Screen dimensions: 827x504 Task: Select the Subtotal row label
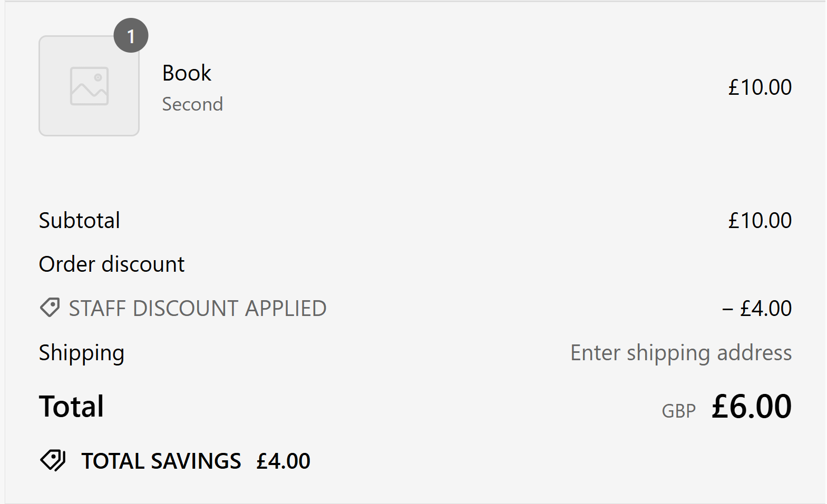80,220
